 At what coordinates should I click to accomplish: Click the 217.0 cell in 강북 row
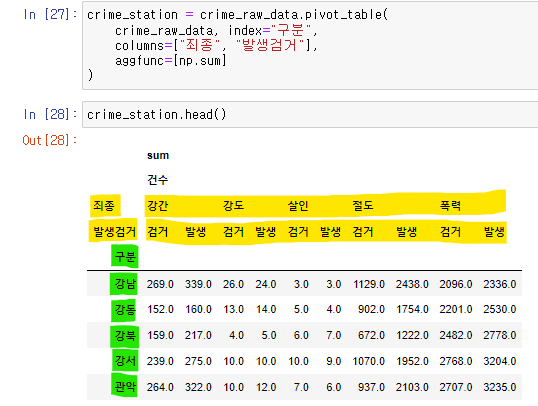(x=198, y=335)
